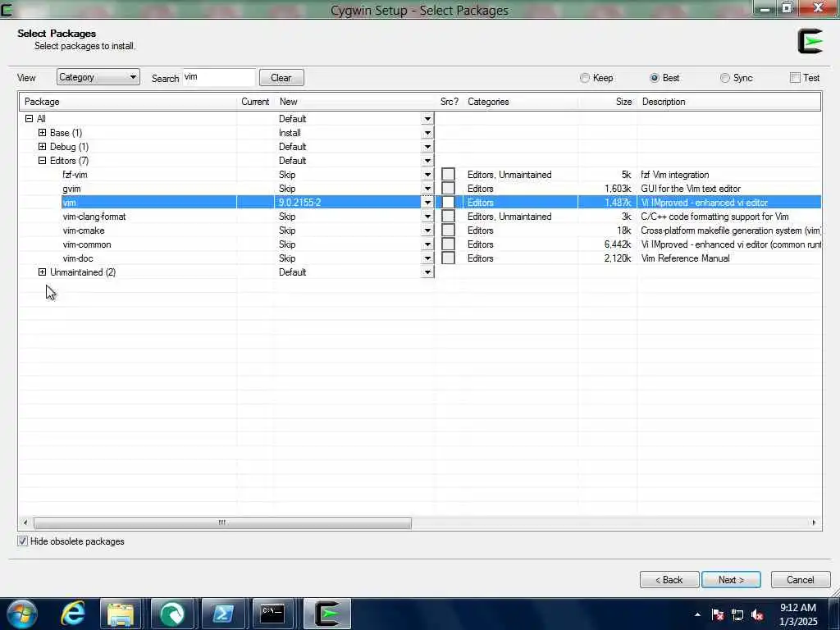
Task: Open action dropdown for vim-doc row
Action: click(x=427, y=258)
